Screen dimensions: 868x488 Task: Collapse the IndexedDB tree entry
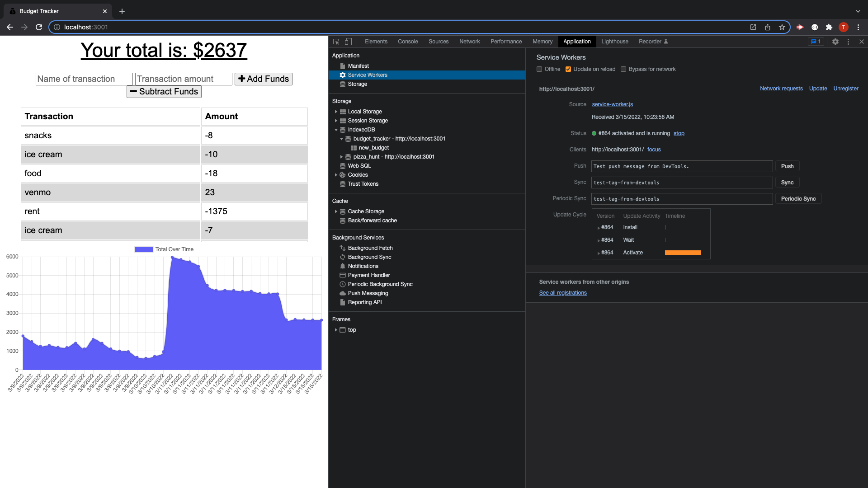point(336,130)
